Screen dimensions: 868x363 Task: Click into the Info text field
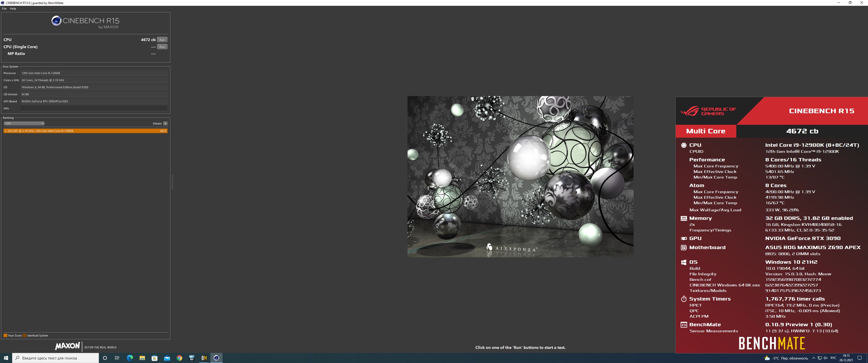click(x=94, y=108)
